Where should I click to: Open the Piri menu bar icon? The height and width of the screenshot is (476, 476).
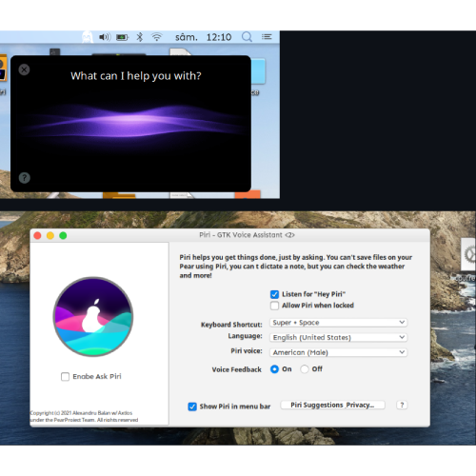88,37
